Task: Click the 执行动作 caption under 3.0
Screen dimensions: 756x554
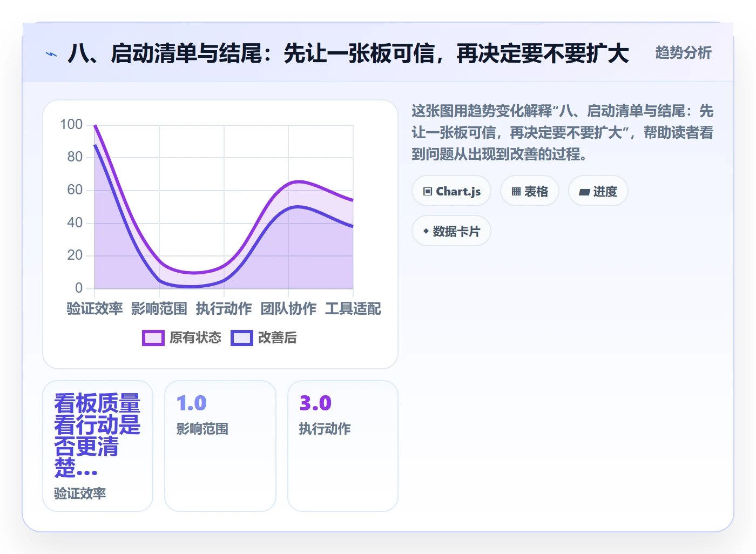Action: [325, 429]
